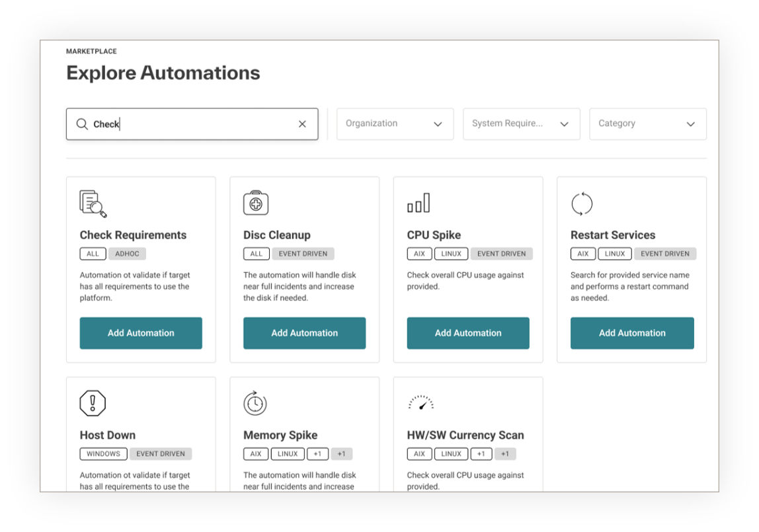Expand the System Requirements dropdown
This screenshot has height=532, width=759.
pyautogui.click(x=521, y=124)
